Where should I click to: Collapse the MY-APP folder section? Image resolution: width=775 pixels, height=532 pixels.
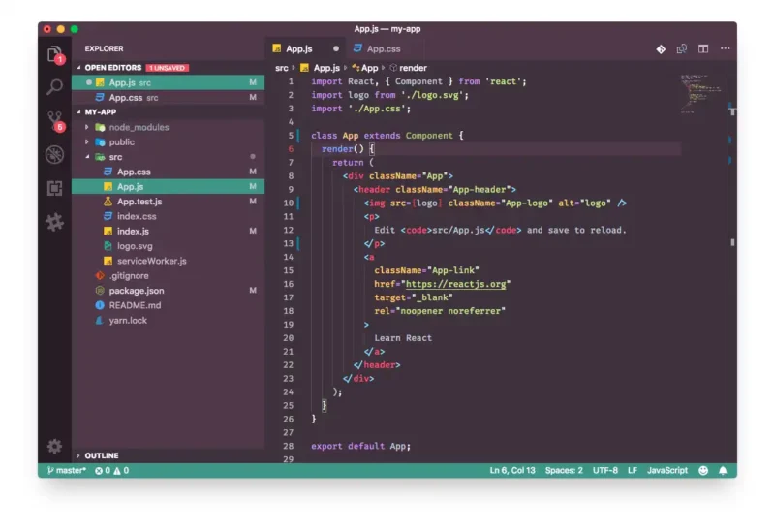(x=78, y=111)
